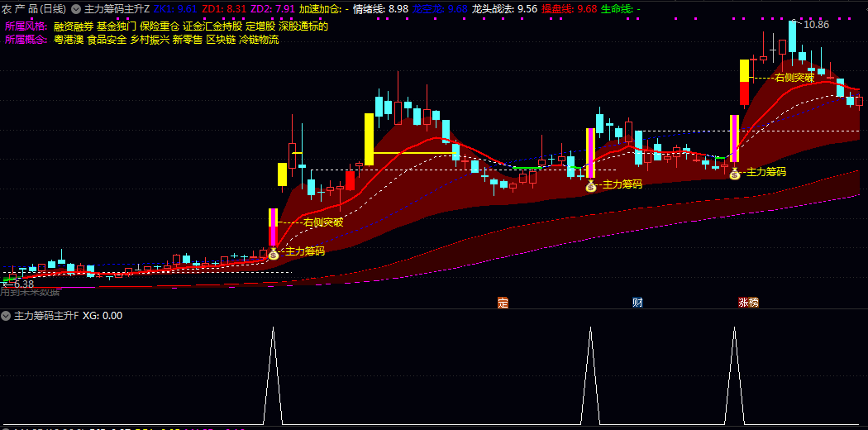868x430 pixels.
Task: Select the ZD2: 7.91 value
Action: point(272,9)
